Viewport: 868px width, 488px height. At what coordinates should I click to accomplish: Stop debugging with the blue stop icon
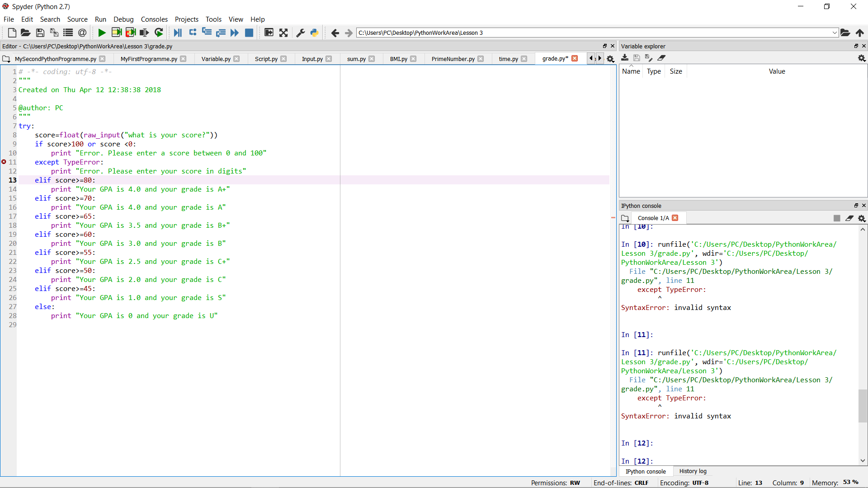click(x=249, y=33)
